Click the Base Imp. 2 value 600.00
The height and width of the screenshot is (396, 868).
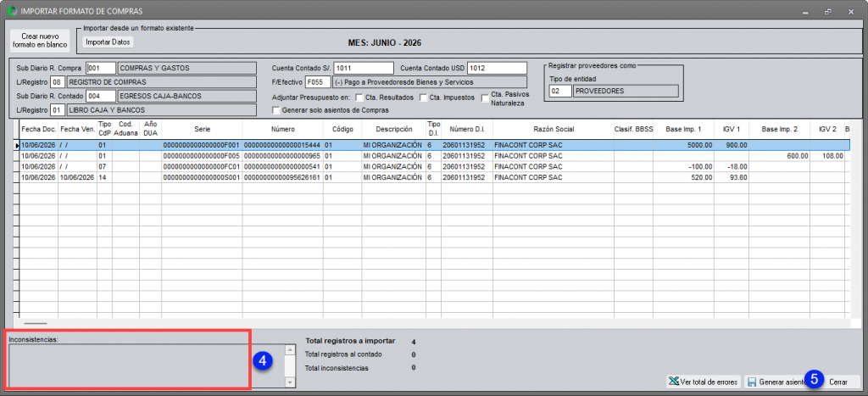(780, 156)
